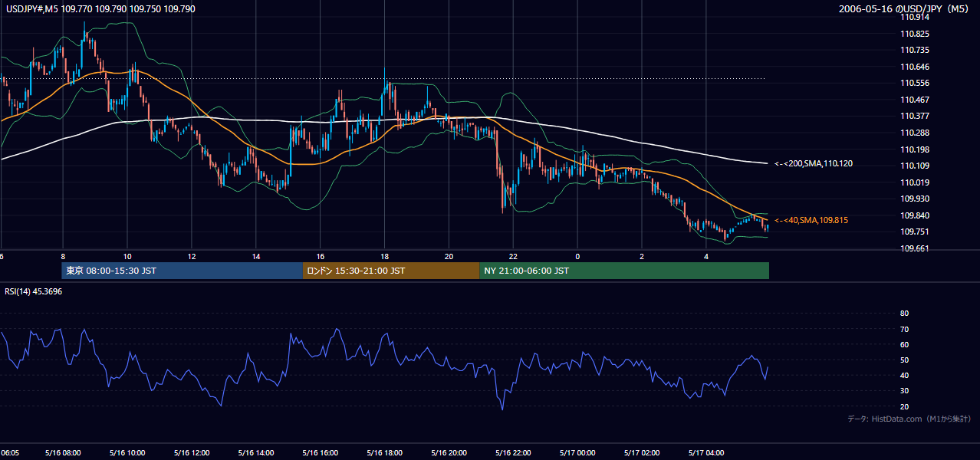980x460 pixels.
Task: Click hour marker 18 above session bars
Action: coord(385,256)
